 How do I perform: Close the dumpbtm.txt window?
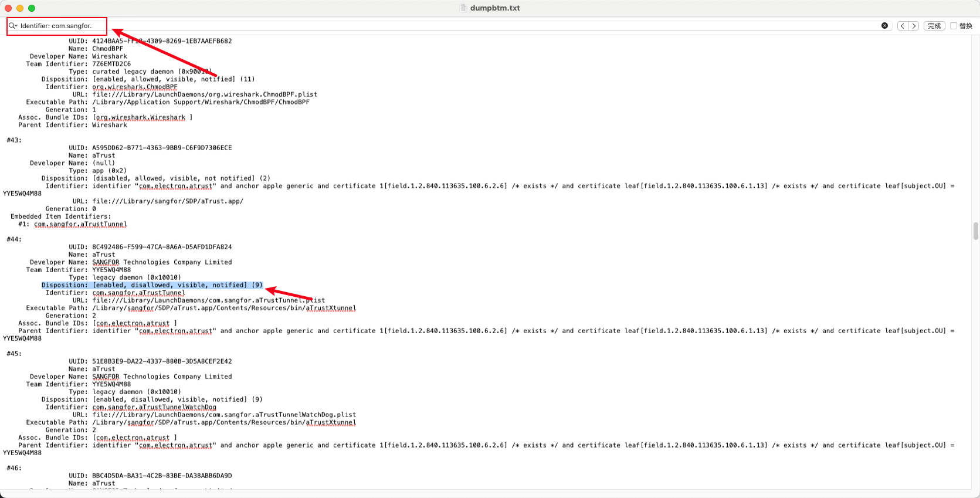pos(8,8)
